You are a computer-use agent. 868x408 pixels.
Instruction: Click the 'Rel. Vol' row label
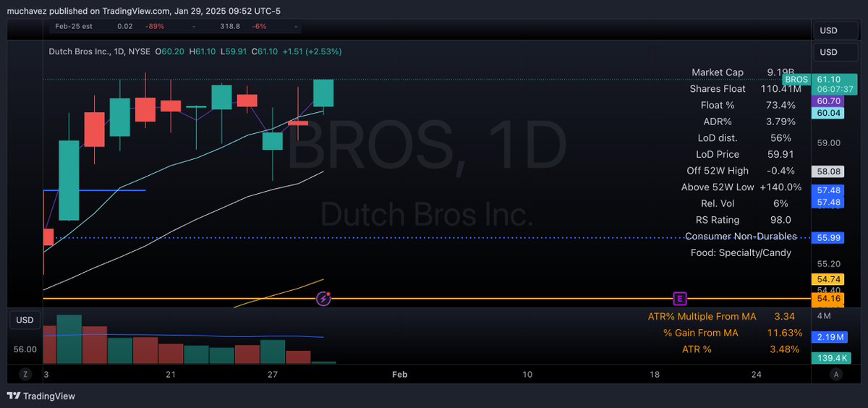[x=718, y=203]
